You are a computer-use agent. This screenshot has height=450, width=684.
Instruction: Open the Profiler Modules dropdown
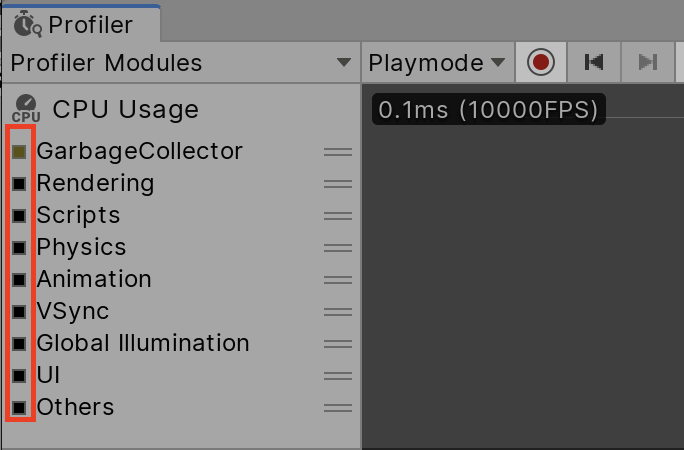pyautogui.click(x=180, y=63)
